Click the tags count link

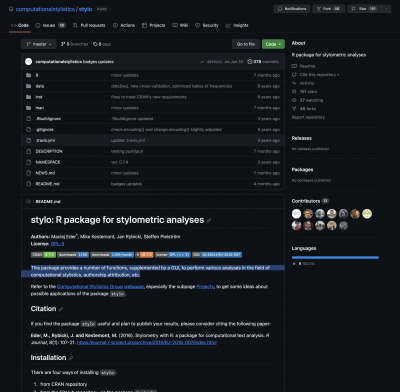point(102,44)
